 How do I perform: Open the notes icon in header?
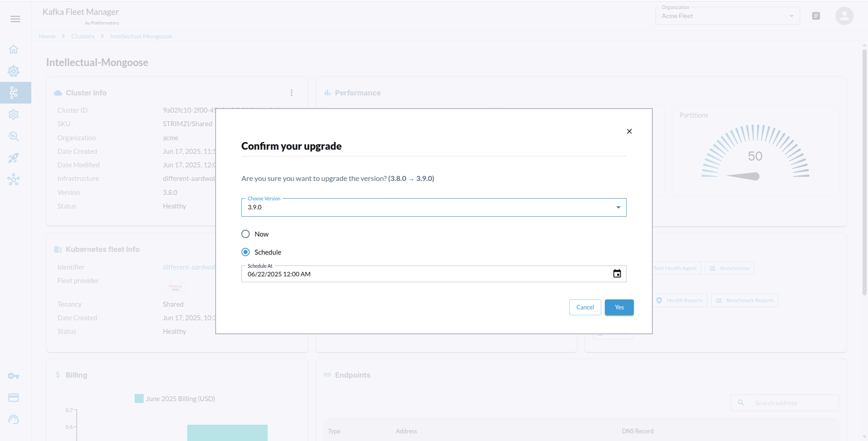(816, 16)
